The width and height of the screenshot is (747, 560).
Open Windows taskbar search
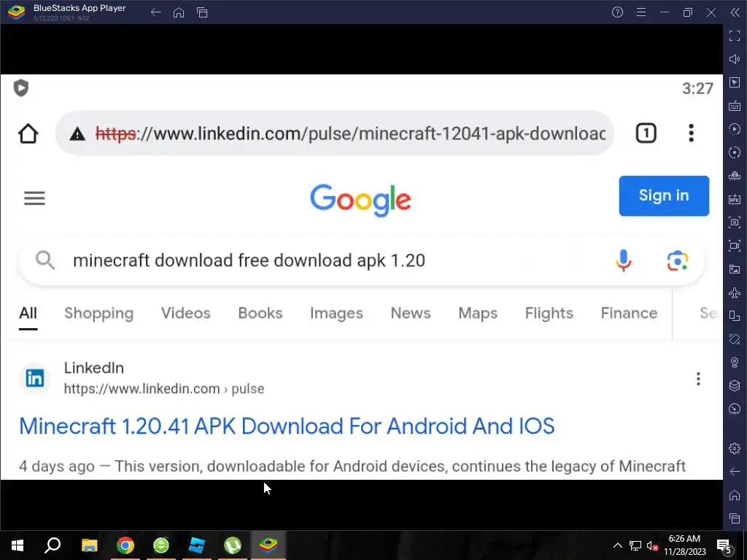pyautogui.click(x=53, y=545)
